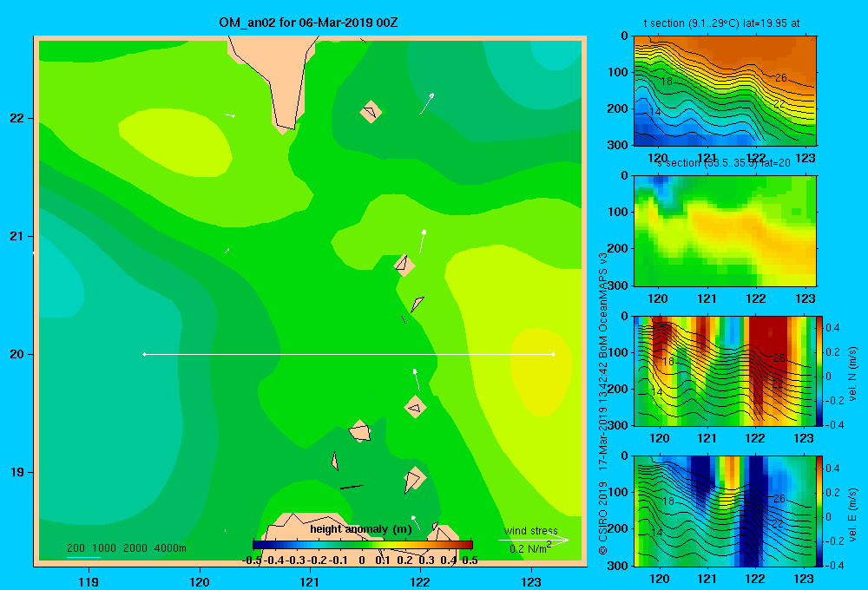Click the 0.2 N/m² wind stress reference arrow
Viewport: 868px width, 590px height.
[x=534, y=541]
